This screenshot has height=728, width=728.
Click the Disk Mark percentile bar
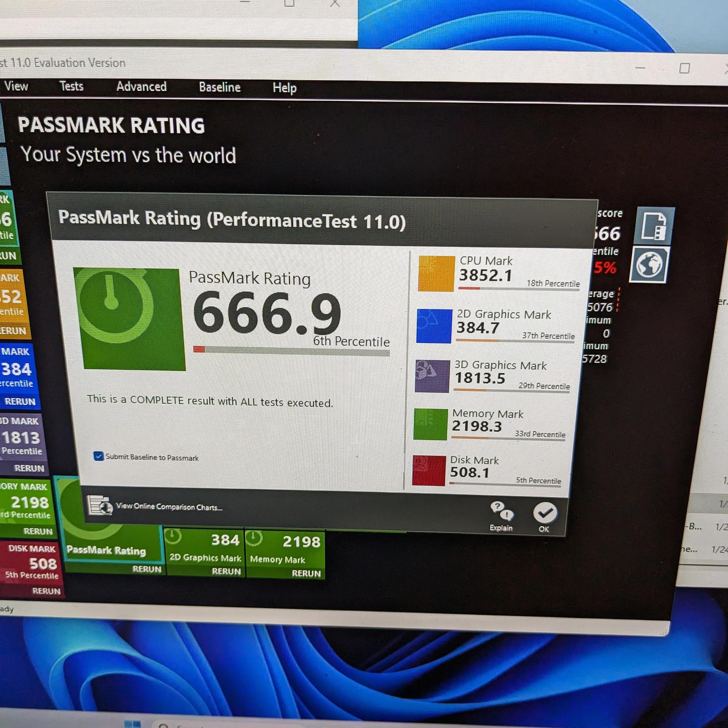pos(505,484)
